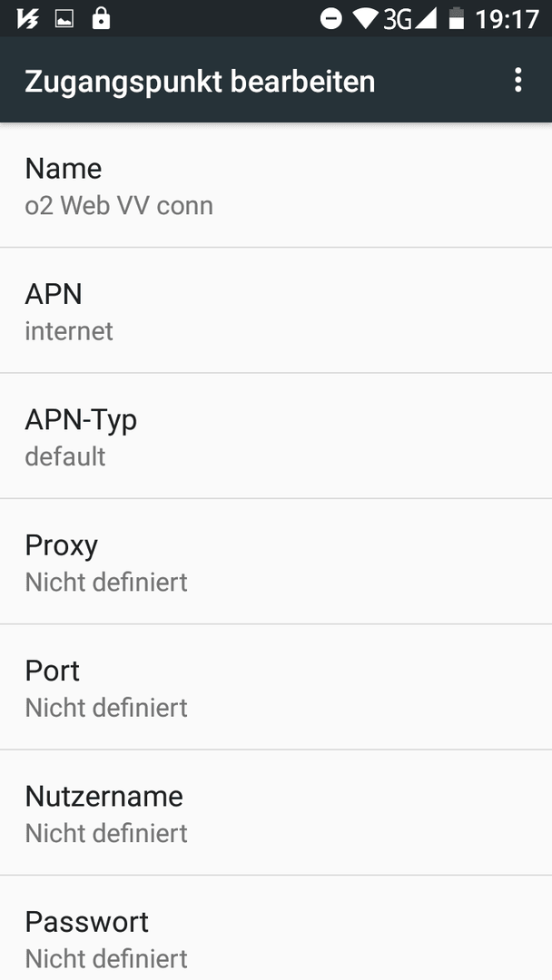Open the Port setting
552x980 pixels.
pos(276,687)
